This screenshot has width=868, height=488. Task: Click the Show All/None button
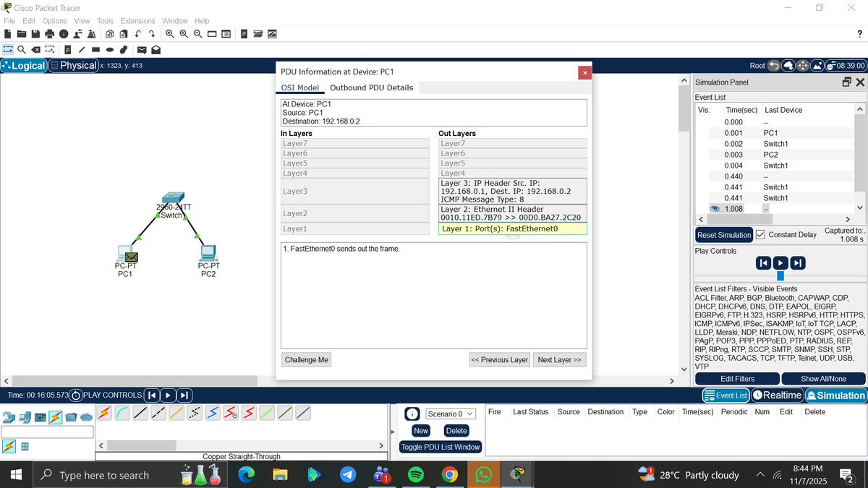[x=823, y=379]
